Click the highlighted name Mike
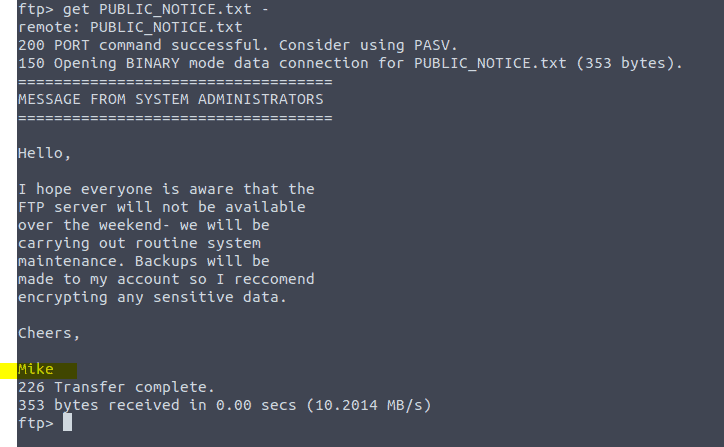The image size is (724, 447). (36, 369)
